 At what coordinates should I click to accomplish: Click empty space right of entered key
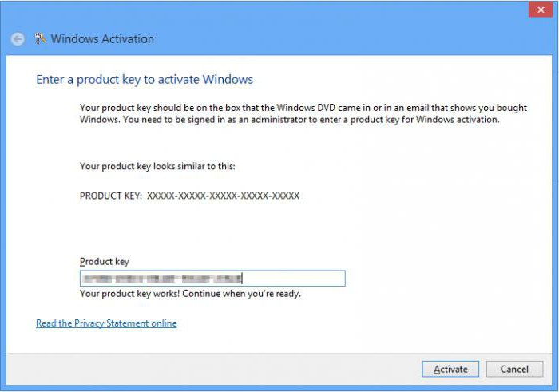click(293, 279)
